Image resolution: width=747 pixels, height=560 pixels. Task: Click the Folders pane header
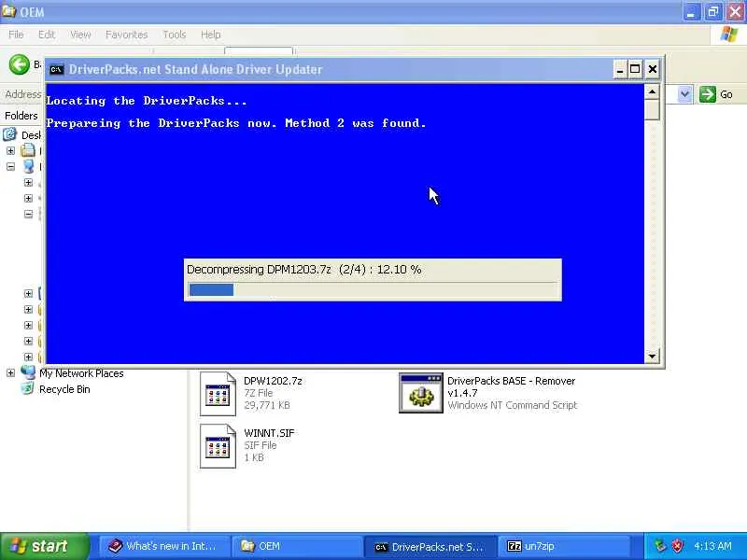click(21, 116)
